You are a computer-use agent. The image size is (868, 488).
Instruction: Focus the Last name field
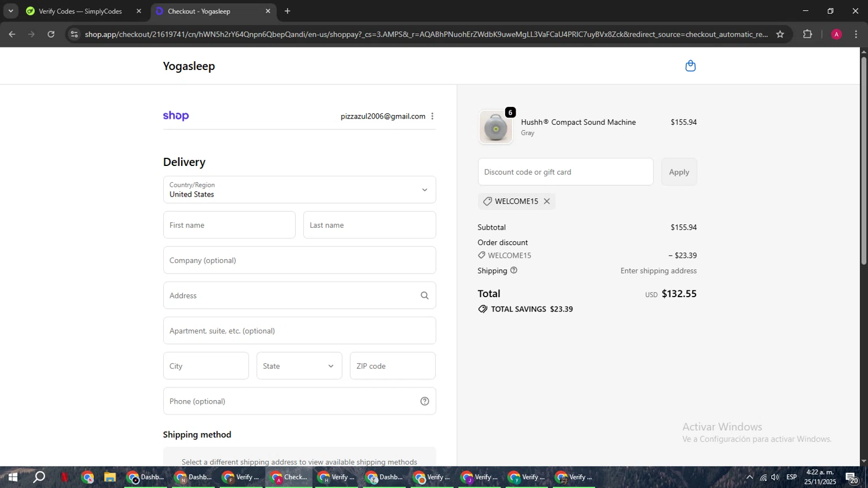pyautogui.click(x=369, y=225)
